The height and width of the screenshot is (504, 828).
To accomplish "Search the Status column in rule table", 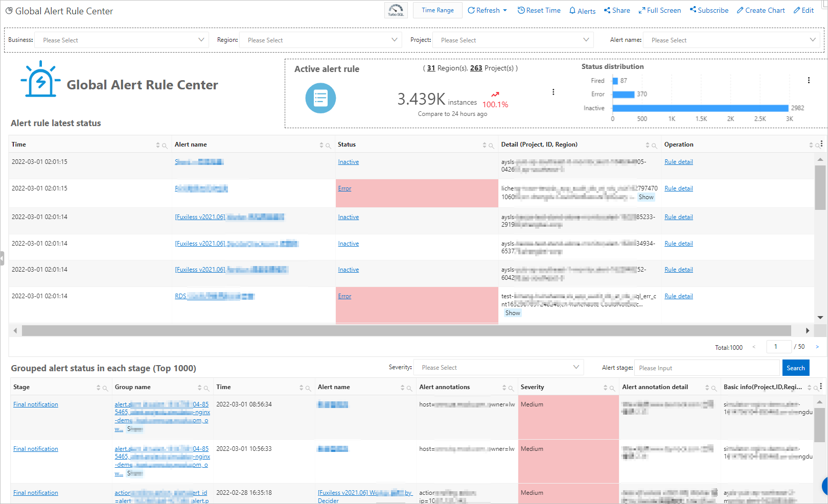I will coord(491,146).
